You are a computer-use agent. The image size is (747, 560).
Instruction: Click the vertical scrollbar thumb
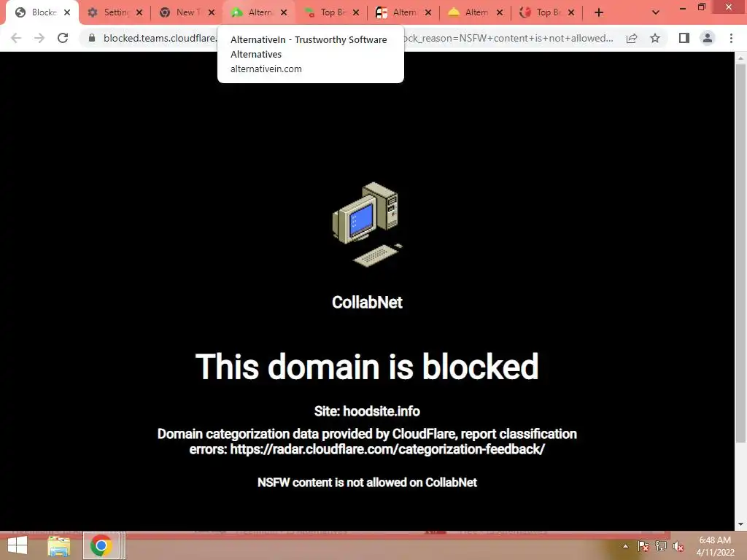740,252
